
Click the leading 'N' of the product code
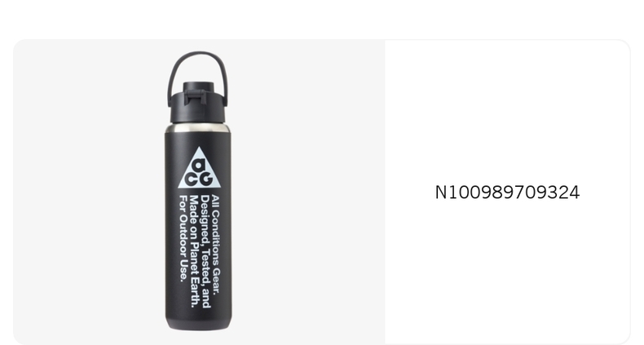(x=441, y=192)
